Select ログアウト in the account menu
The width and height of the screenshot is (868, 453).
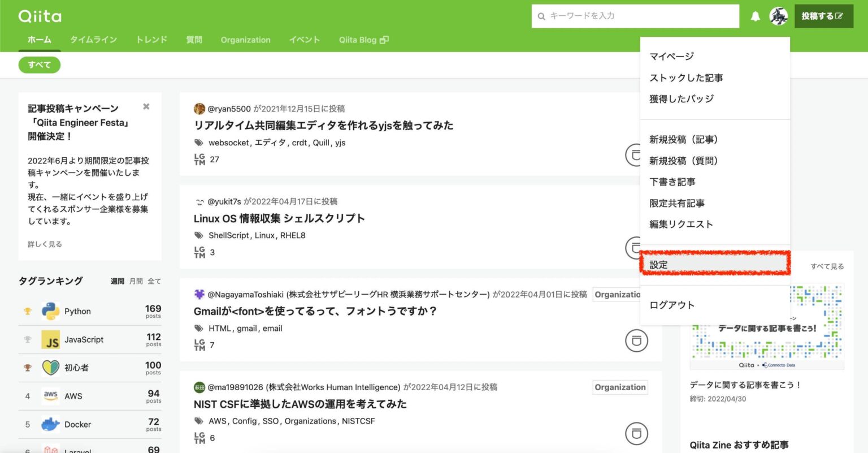click(x=673, y=304)
